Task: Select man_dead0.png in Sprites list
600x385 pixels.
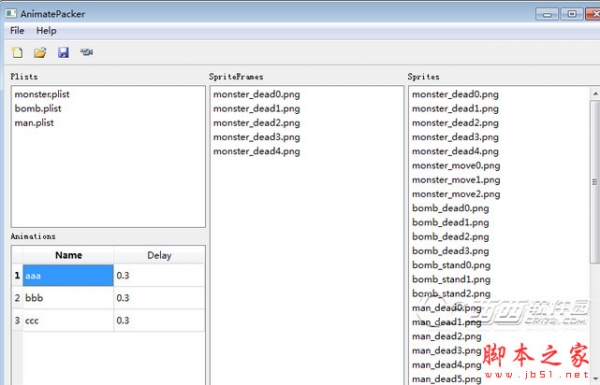Action: [x=447, y=308]
